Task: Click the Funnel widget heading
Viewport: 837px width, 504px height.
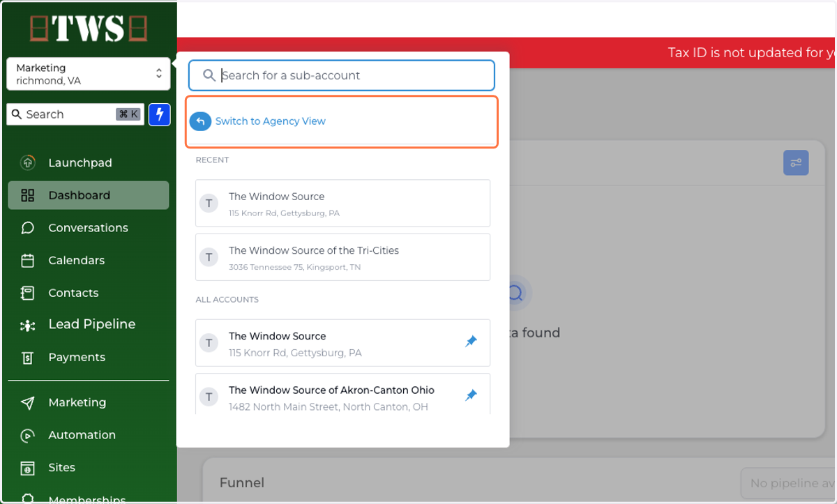Action: click(242, 483)
